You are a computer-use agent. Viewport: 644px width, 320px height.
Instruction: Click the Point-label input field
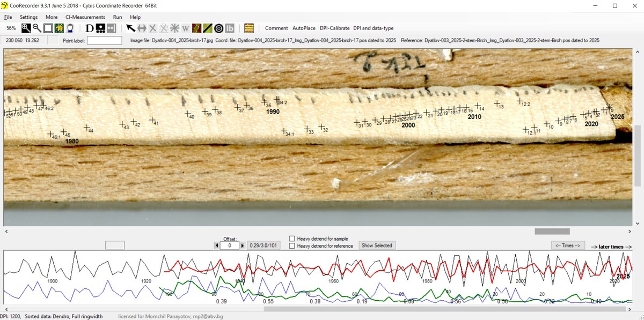click(x=104, y=40)
